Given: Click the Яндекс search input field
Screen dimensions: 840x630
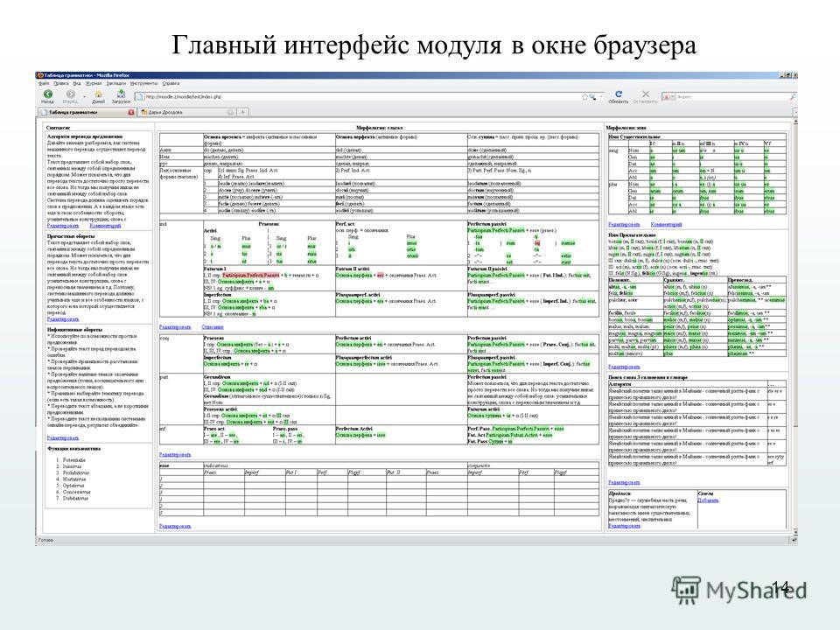Looking at the screenshot, I should (x=731, y=97).
